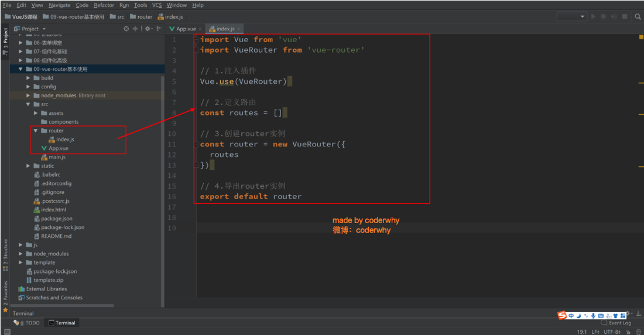Screen dimensions: 644x335
Task: Hide the Project panel with the hide icon
Action: pyautogui.click(x=159, y=29)
